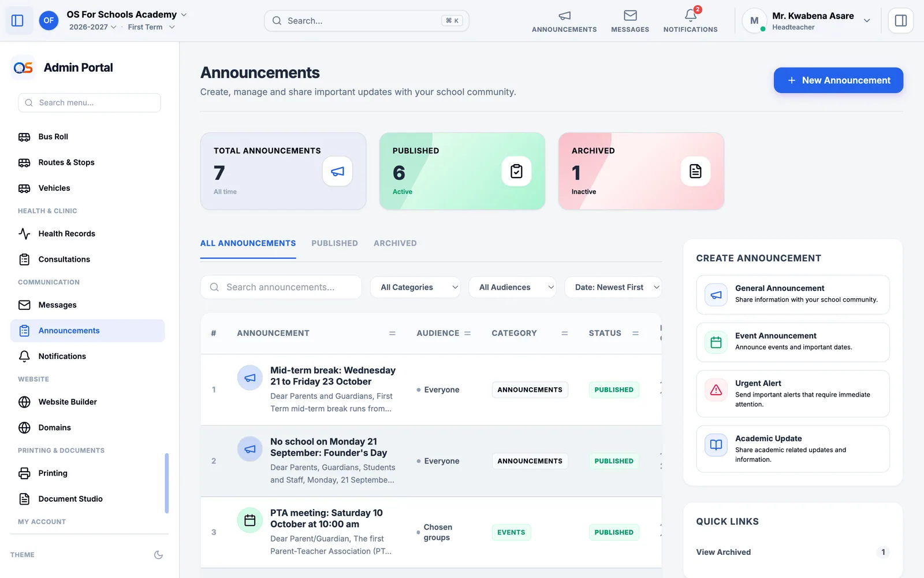The height and width of the screenshot is (578, 924).
Task: Open Printing in sidebar
Action: pyautogui.click(x=88, y=473)
